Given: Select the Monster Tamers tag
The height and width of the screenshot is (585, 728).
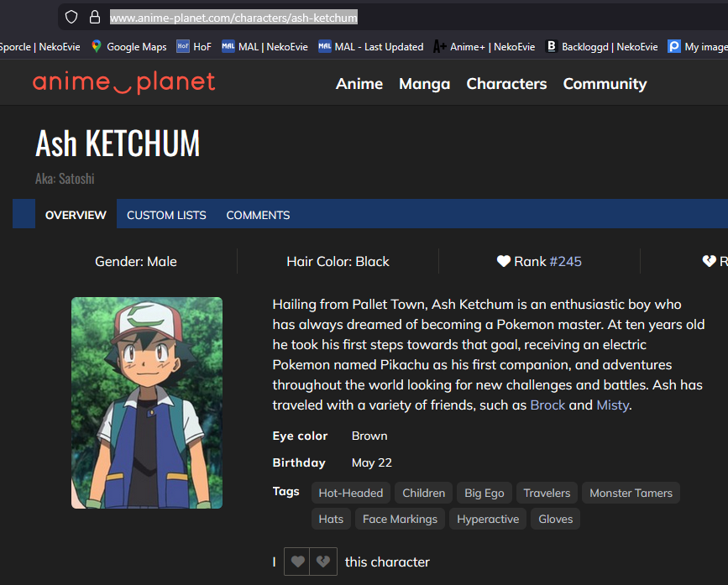Looking at the screenshot, I should [x=631, y=493].
